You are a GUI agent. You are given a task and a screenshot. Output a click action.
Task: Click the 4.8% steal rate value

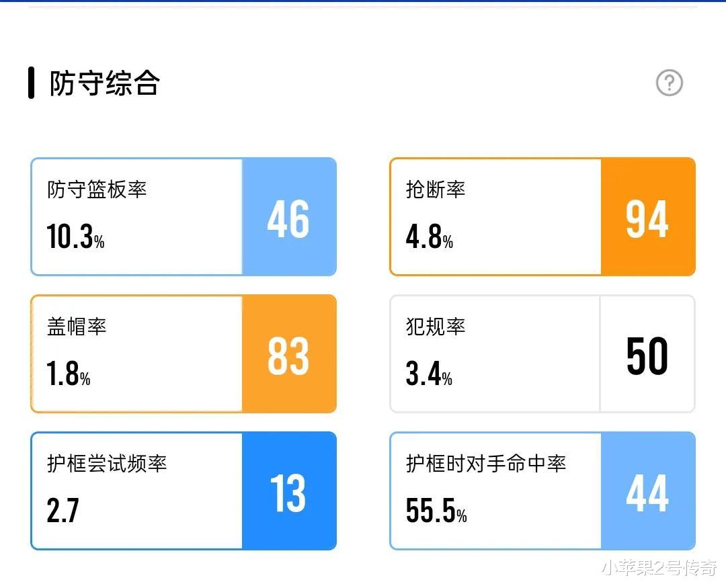click(x=429, y=237)
